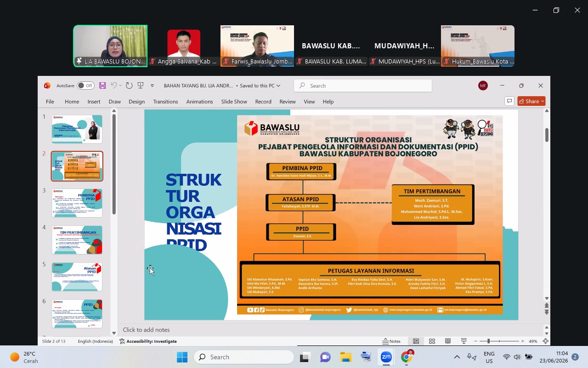Open Customize Quick Access Toolbar arrow
Image resolution: width=588 pixels, height=368 pixels.
(x=153, y=86)
